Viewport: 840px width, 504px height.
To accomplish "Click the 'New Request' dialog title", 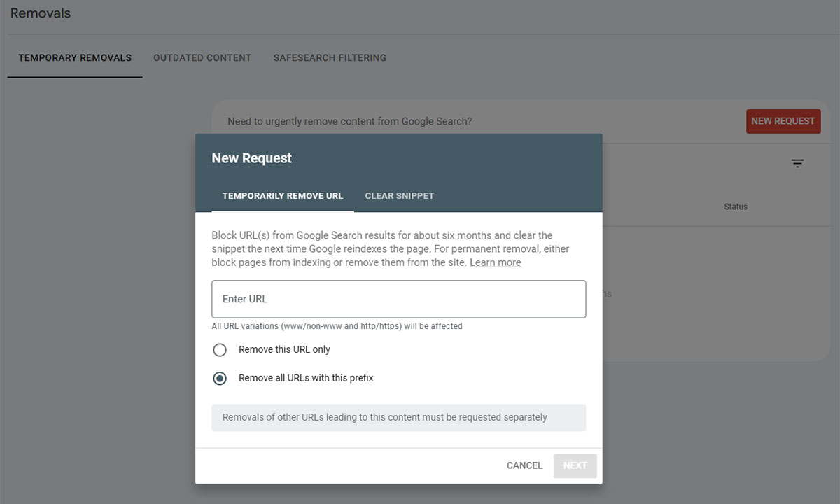I will [252, 158].
